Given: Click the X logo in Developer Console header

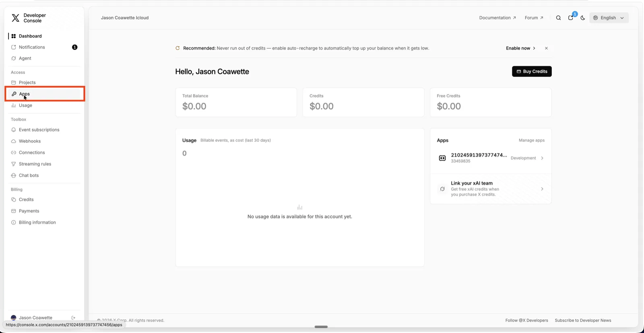Looking at the screenshot, I should coord(15,18).
